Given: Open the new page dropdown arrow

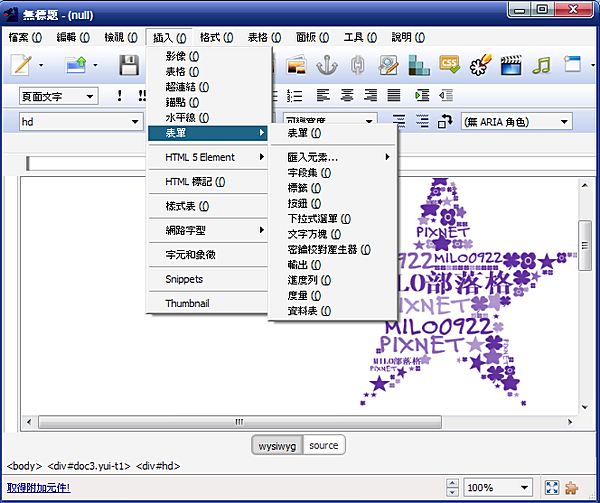Looking at the screenshot, I should click(41, 65).
